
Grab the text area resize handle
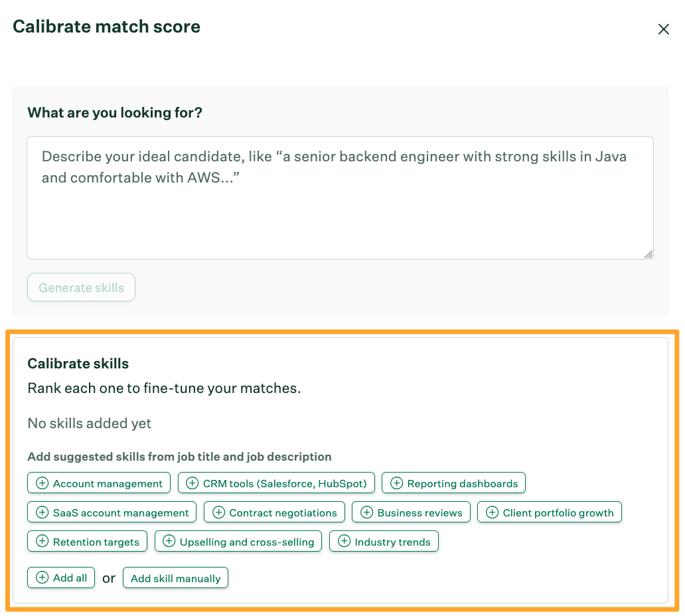pos(648,254)
